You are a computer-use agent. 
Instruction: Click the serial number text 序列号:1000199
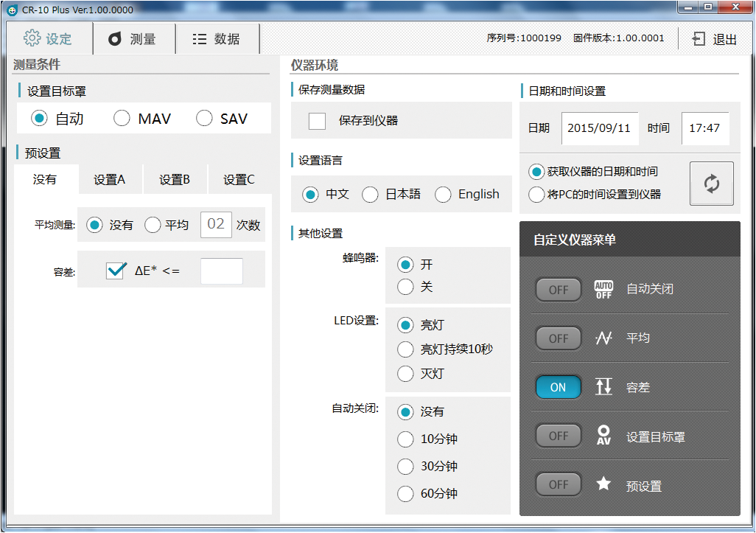click(x=524, y=38)
